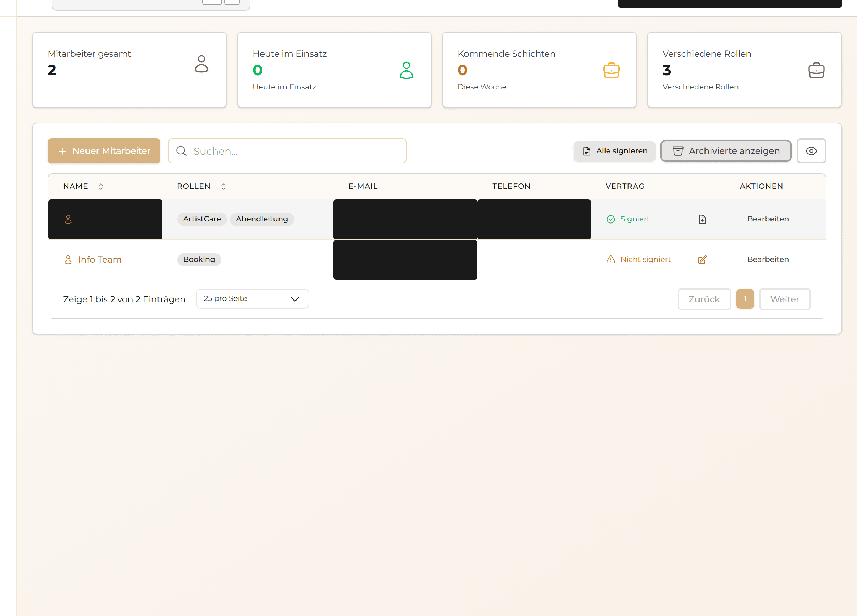Click Bearbeiten for the Info Team row
Screen dimensions: 857x616
coord(768,260)
